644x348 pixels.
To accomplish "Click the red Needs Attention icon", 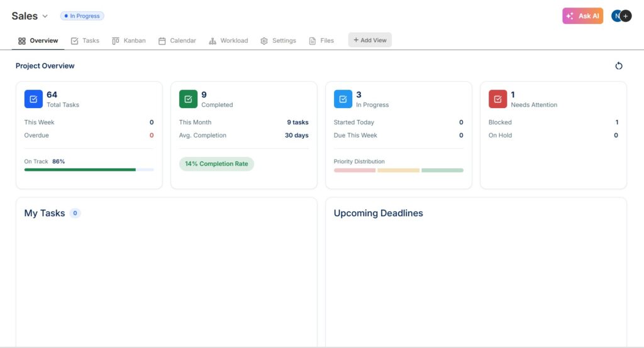I will pos(497,99).
